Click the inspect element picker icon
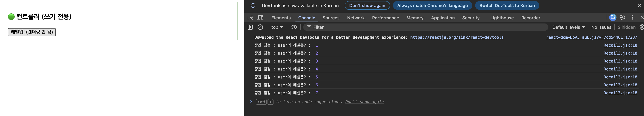This screenshot has height=116, width=644. pos(250,18)
